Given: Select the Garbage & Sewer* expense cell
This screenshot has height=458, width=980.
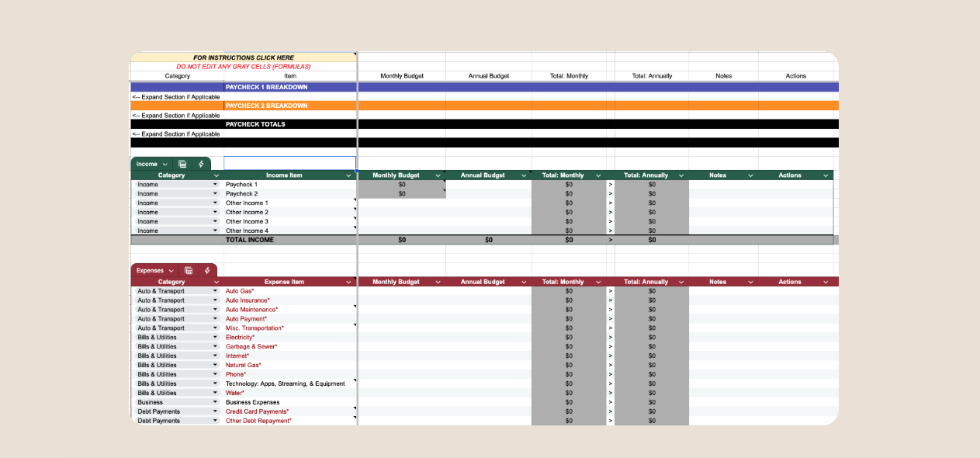Looking at the screenshot, I should [x=290, y=347].
